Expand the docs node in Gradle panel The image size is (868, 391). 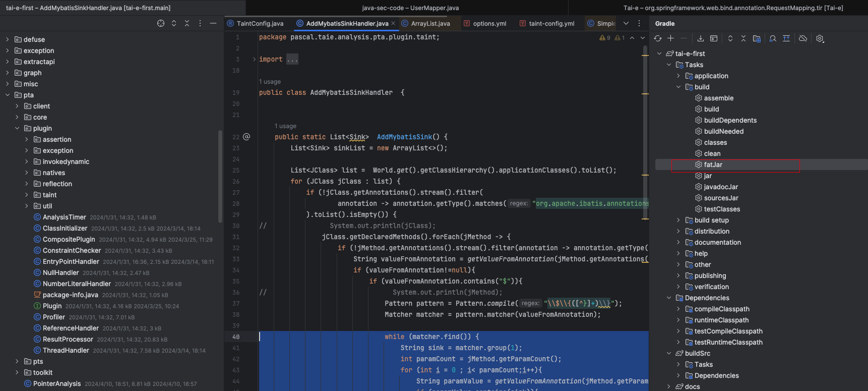(669, 386)
